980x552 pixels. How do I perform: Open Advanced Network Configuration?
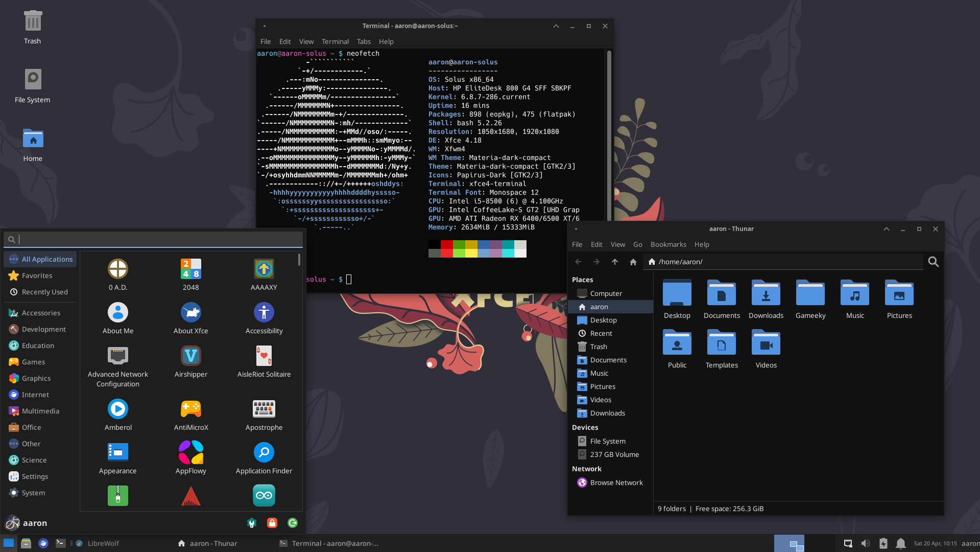118,356
